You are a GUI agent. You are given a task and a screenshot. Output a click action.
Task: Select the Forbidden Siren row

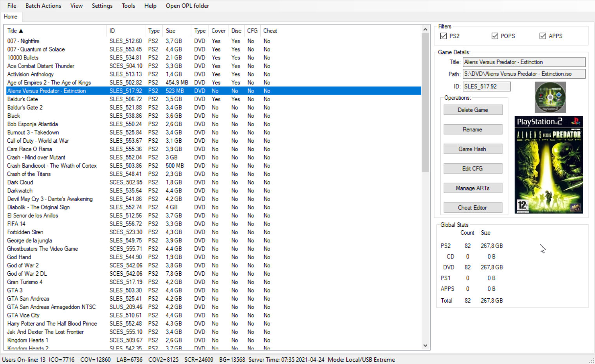pyautogui.click(x=213, y=232)
